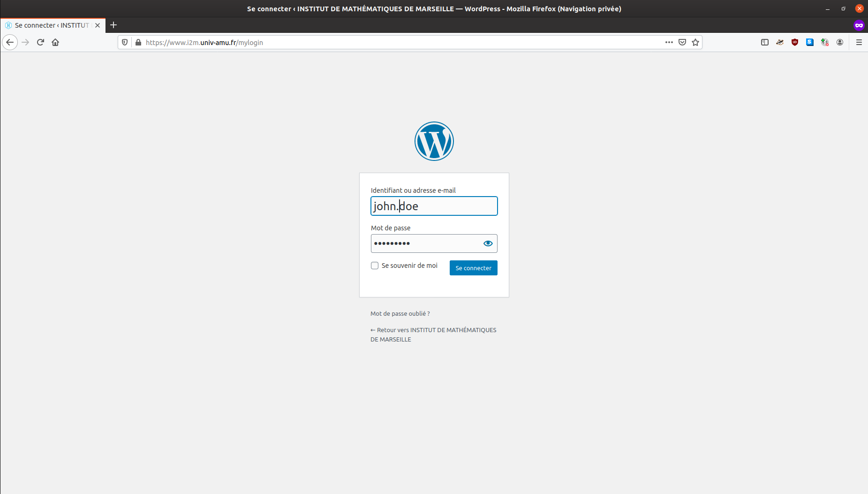The width and height of the screenshot is (868, 494).
Task: Open a new tab with plus button
Action: coord(113,25)
